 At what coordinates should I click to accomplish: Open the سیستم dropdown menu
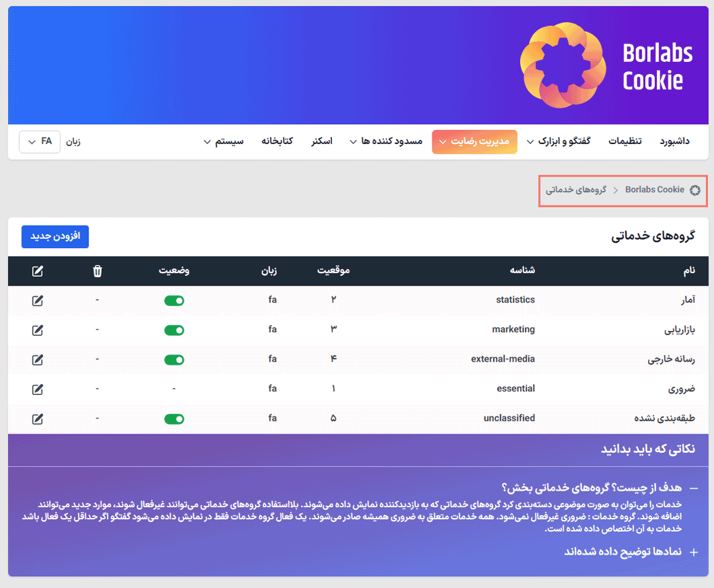pyautogui.click(x=226, y=142)
